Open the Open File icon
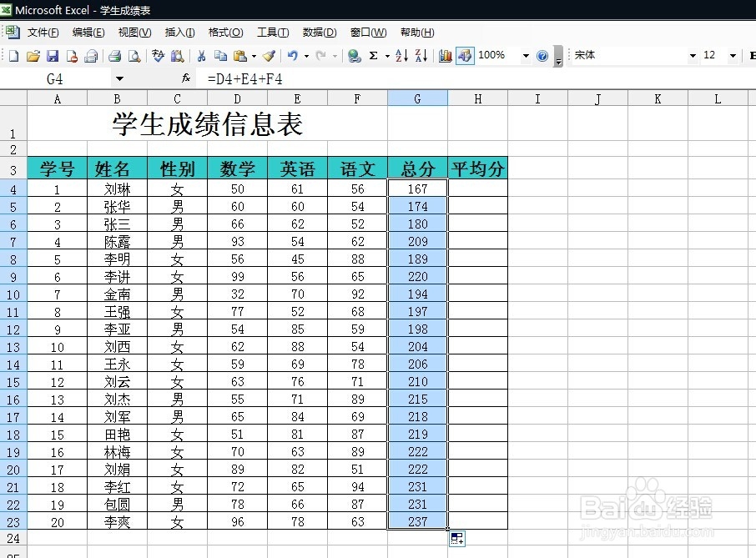This screenshot has width=756, height=558. [x=33, y=56]
